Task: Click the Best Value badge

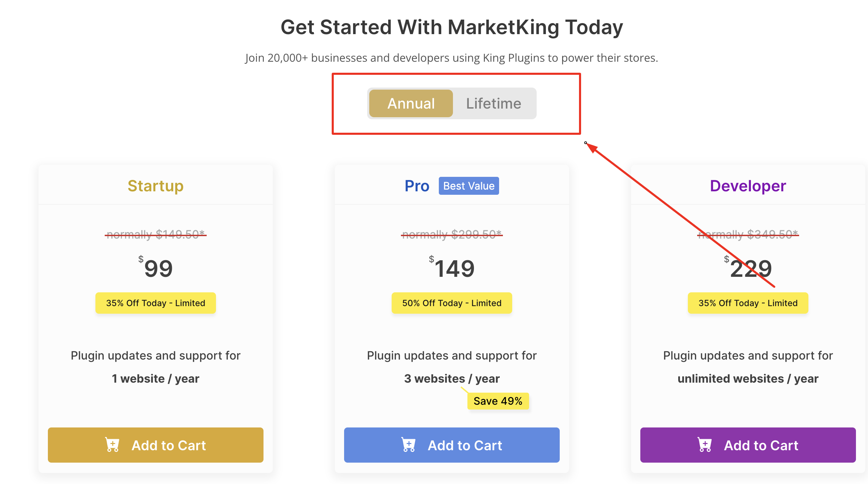Action: 469,186
